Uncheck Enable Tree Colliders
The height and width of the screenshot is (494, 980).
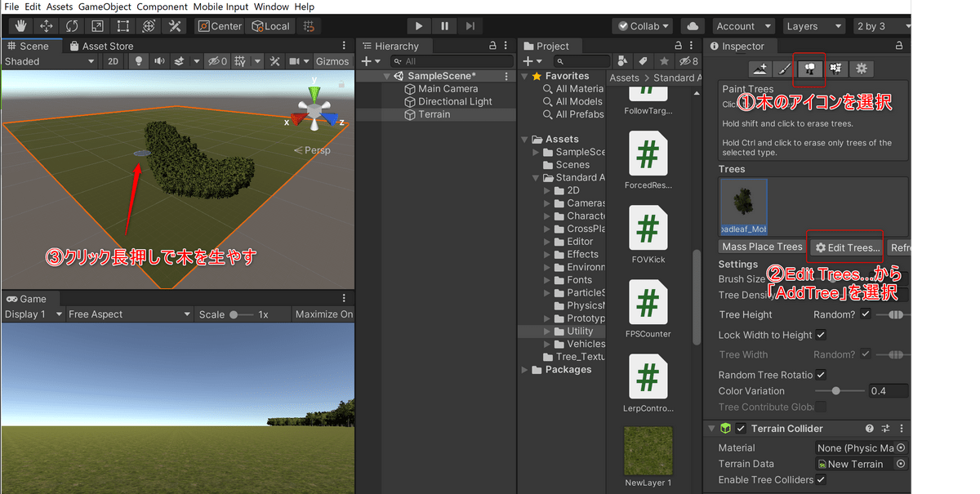(x=821, y=480)
